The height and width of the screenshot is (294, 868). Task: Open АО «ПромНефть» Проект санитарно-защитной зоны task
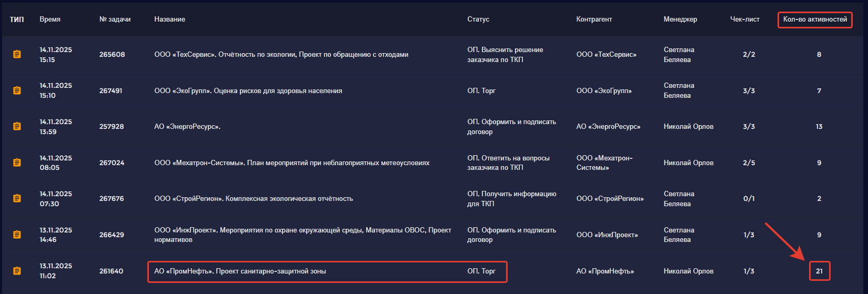pyautogui.click(x=240, y=271)
